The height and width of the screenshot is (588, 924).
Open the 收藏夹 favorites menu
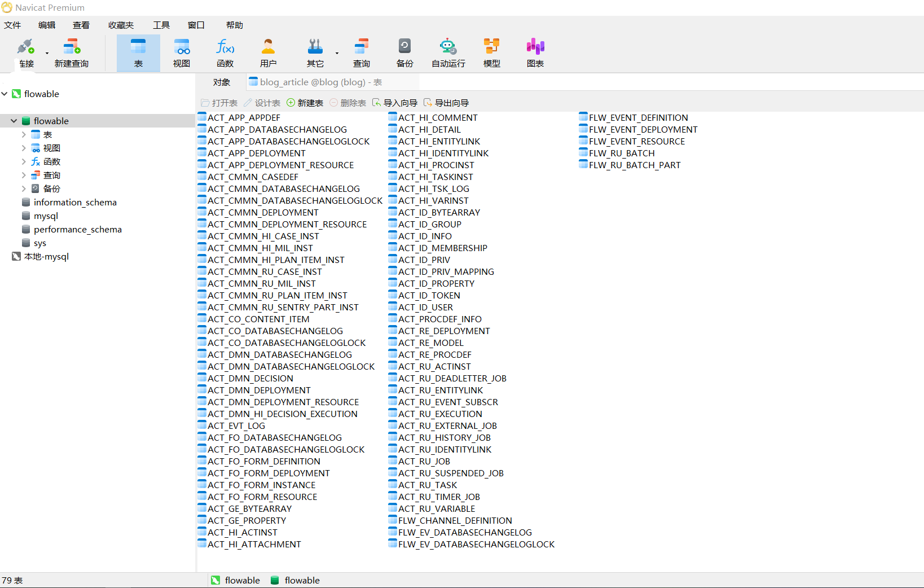pos(121,25)
